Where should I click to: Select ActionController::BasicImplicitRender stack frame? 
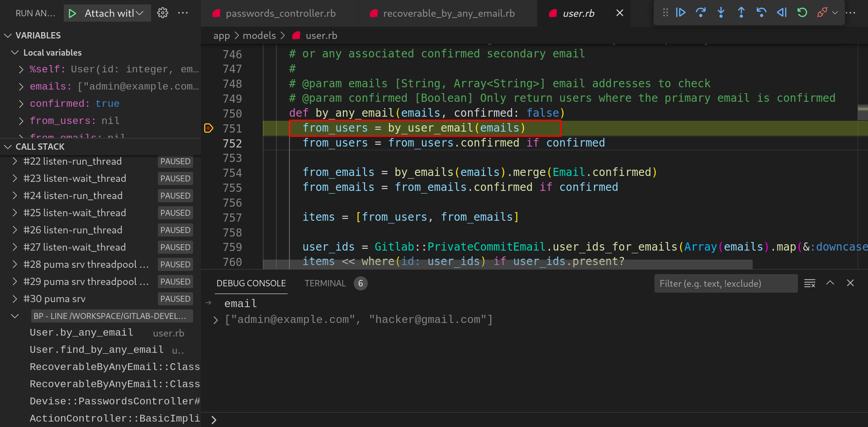click(x=100, y=419)
